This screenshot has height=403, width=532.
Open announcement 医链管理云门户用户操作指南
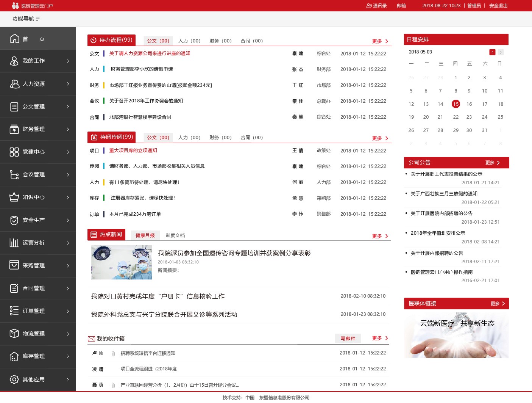point(442,272)
